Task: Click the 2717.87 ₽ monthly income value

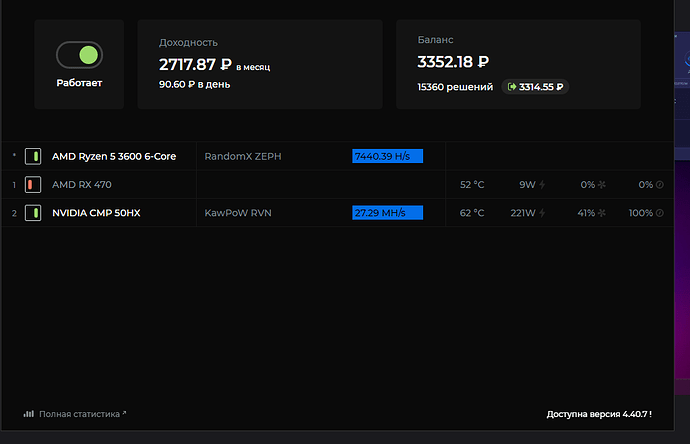Action: [x=195, y=65]
